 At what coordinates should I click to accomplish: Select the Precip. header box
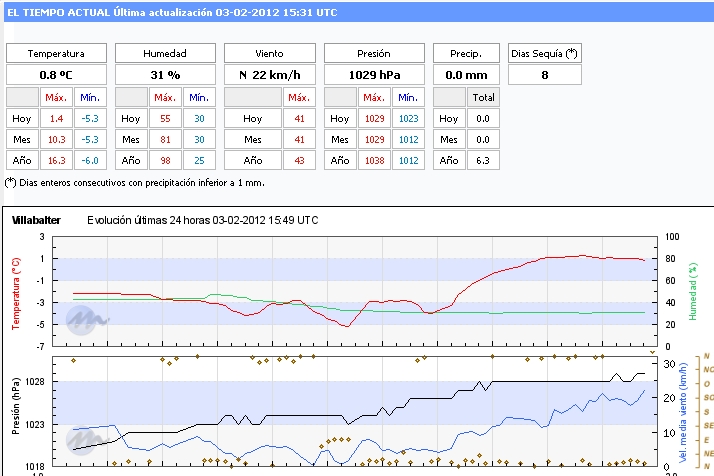[x=466, y=53]
